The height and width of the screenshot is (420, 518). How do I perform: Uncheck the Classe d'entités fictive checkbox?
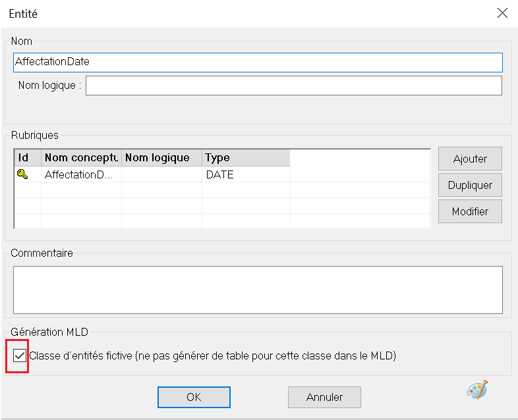(x=20, y=355)
